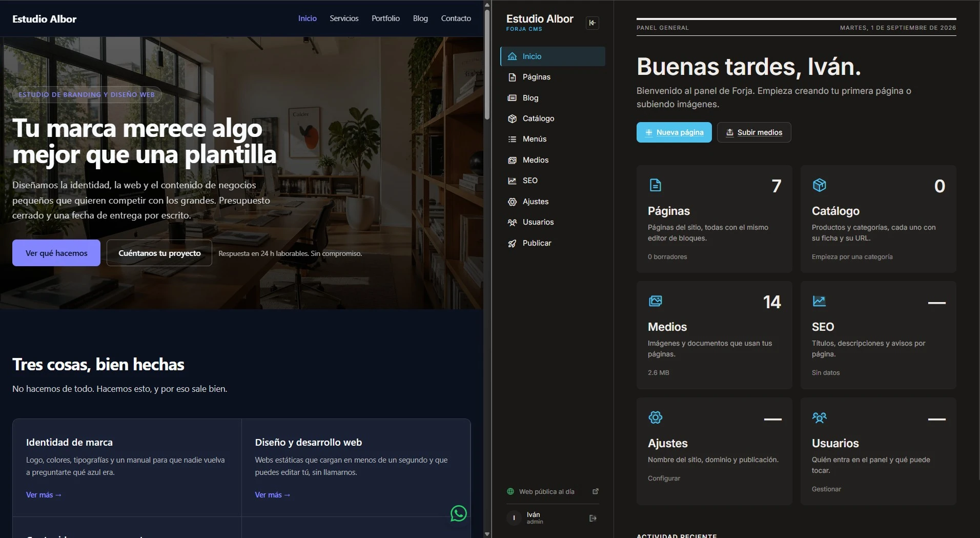Viewport: 980px width, 538px height.
Task: Click Configurar in the Ajustes card
Action: tap(664, 478)
